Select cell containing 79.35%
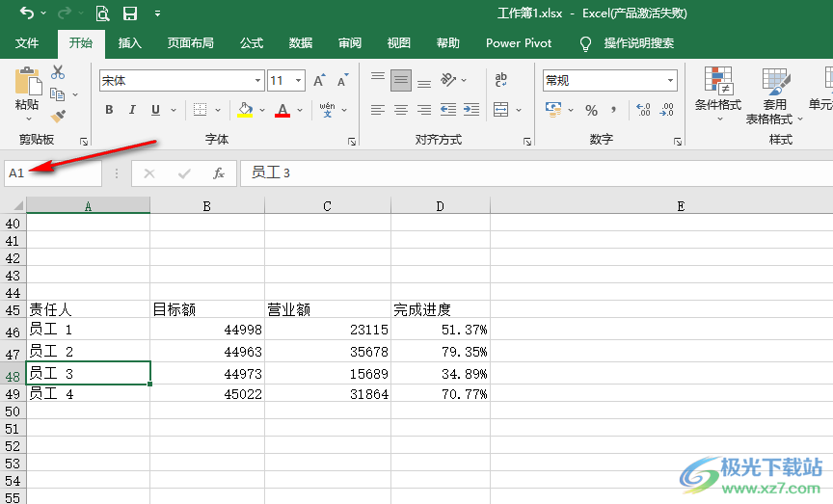 441,352
